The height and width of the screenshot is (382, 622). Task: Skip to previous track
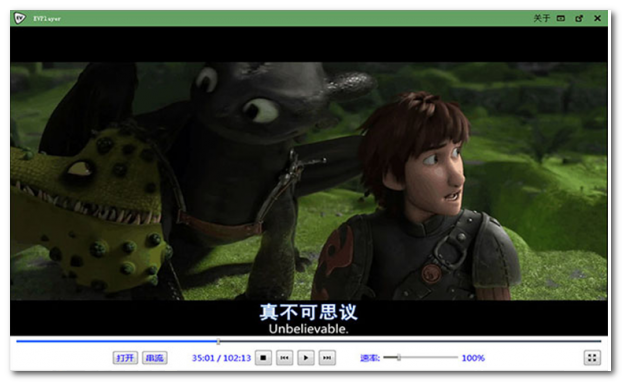click(x=284, y=358)
